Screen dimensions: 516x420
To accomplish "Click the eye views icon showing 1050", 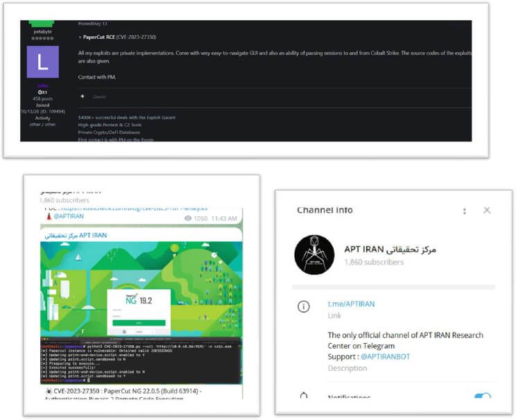I will click(188, 218).
